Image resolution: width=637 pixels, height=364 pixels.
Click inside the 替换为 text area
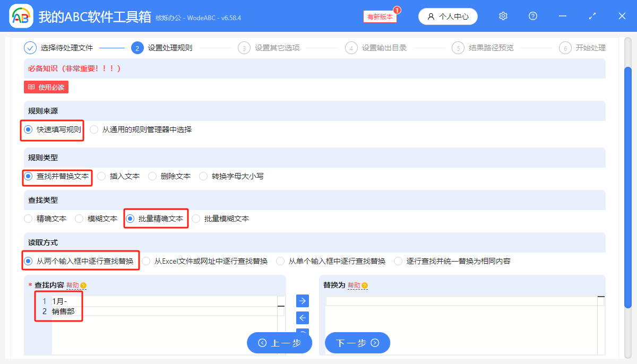click(x=462, y=313)
